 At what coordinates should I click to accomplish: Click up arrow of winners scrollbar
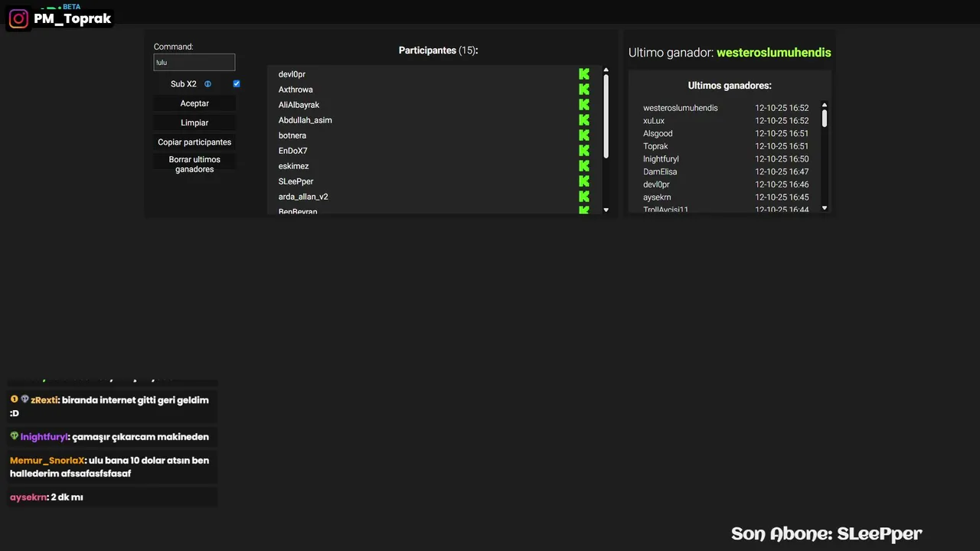825,105
